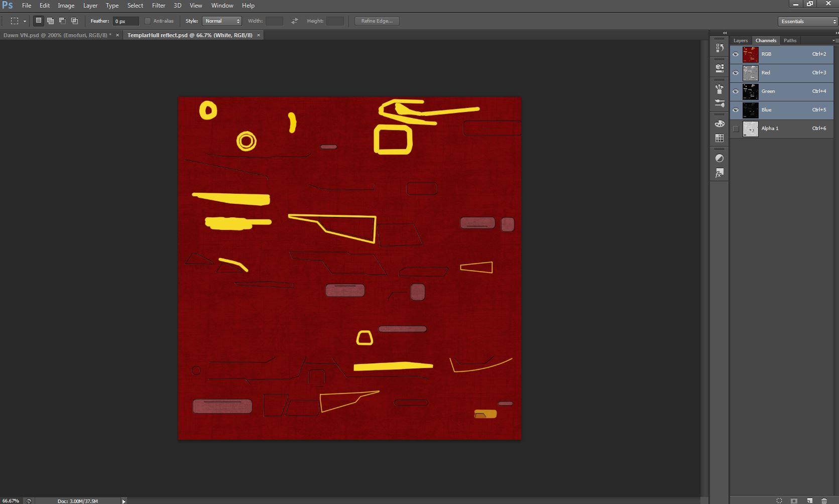This screenshot has width=839, height=504.
Task: Save selection as channel icon
Action: click(x=794, y=500)
